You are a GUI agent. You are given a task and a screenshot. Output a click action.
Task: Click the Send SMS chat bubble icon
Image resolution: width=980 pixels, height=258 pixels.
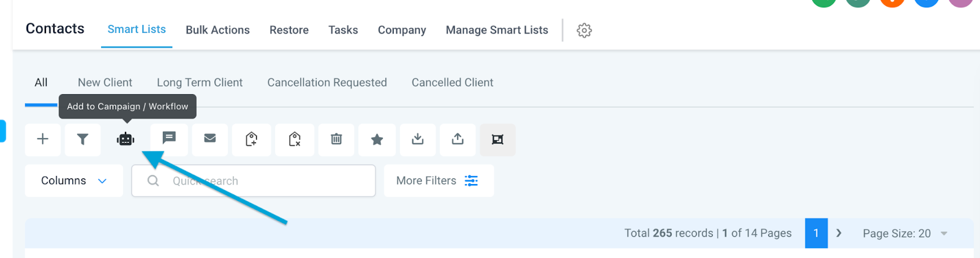tap(169, 139)
